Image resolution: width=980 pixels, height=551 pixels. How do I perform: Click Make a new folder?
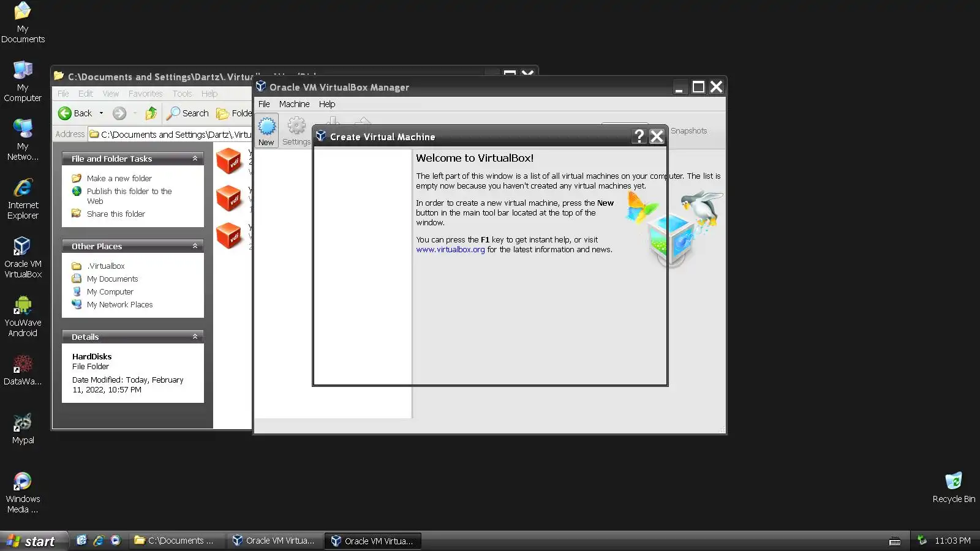pyautogui.click(x=119, y=178)
